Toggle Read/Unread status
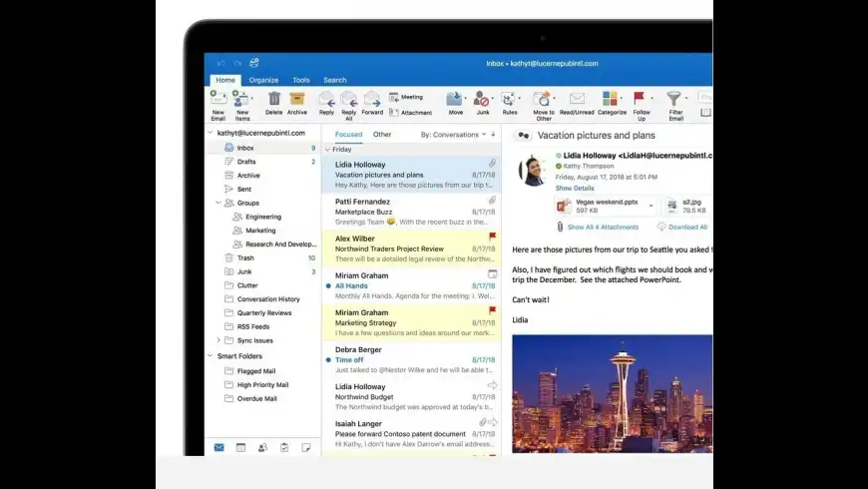Image resolution: width=868 pixels, height=489 pixels. click(577, 103)
